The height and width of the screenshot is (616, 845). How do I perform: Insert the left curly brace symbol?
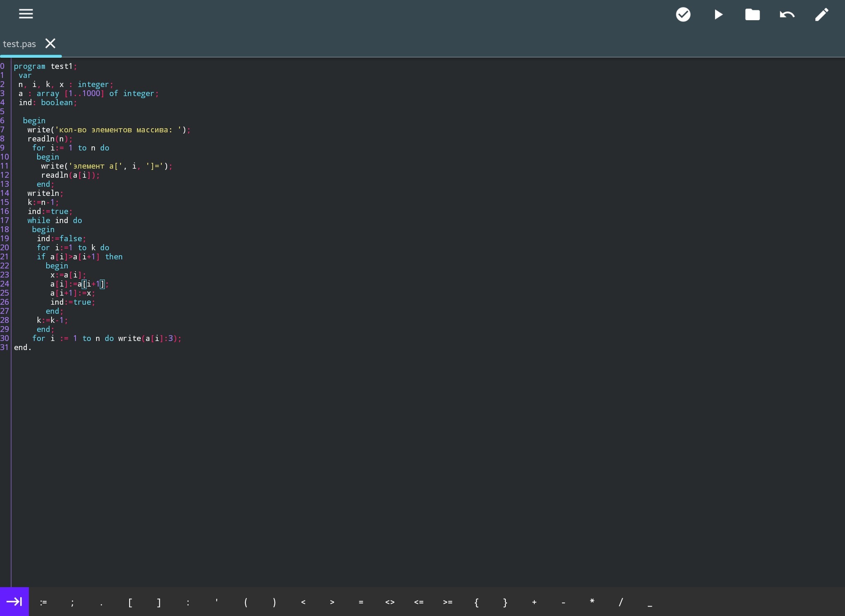pyautogui.click(x=477, y=602)
